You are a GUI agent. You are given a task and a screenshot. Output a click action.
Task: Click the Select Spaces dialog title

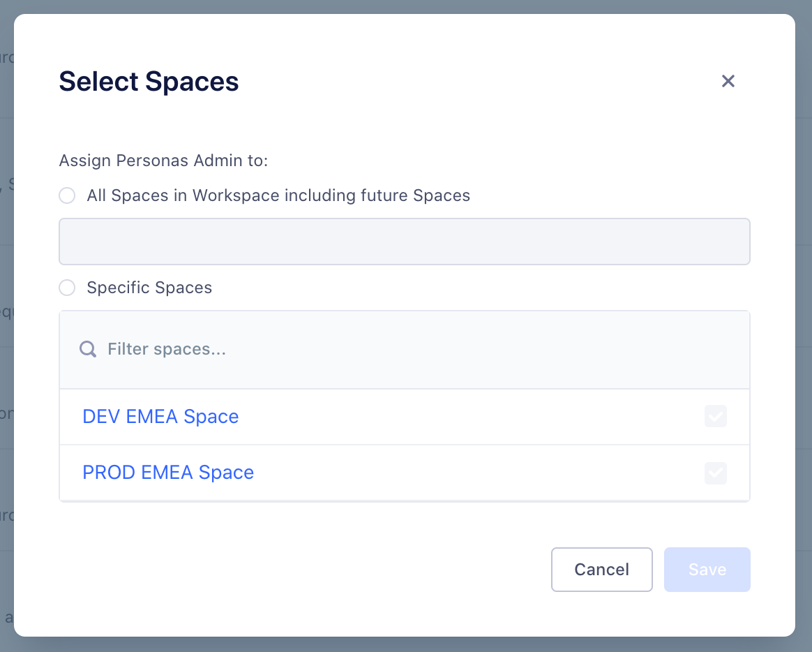tap(149, 82)
